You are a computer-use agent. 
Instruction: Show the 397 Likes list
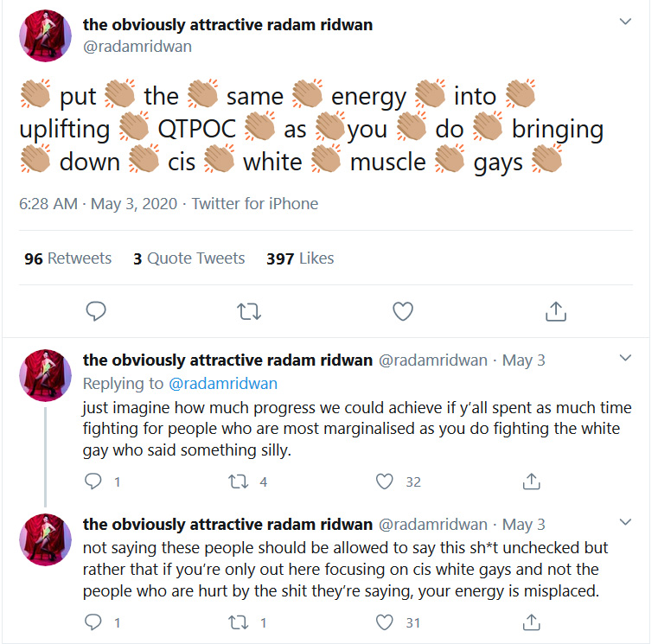point(300,258)
